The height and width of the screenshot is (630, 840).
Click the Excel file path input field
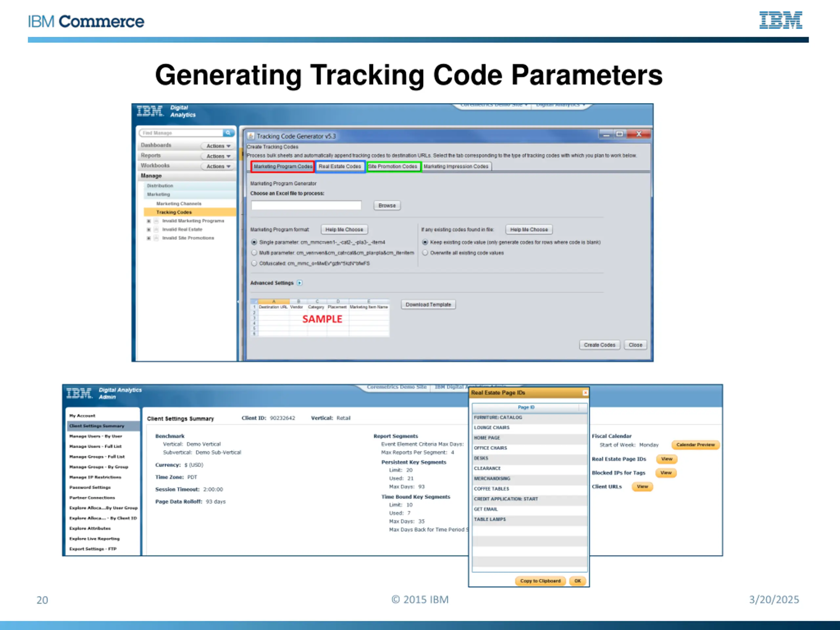click(306, 205)
